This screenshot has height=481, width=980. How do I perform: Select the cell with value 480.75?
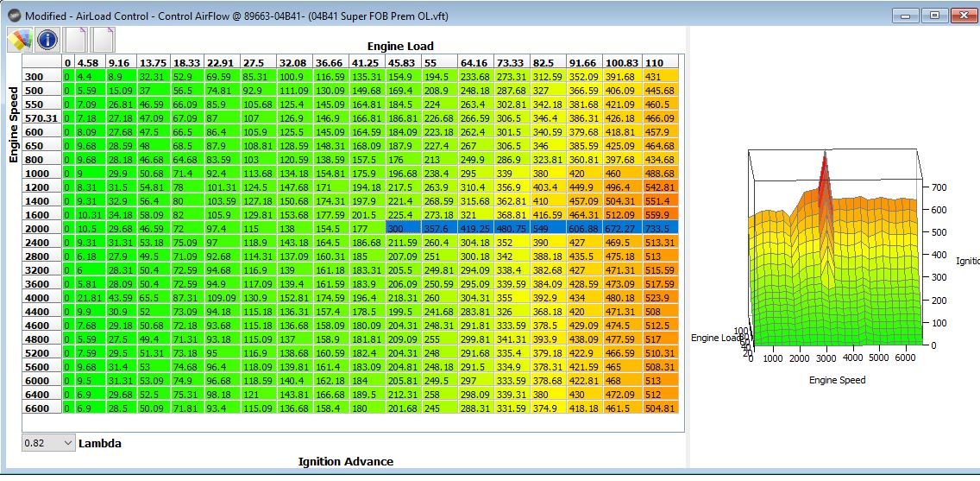point(512,228)
